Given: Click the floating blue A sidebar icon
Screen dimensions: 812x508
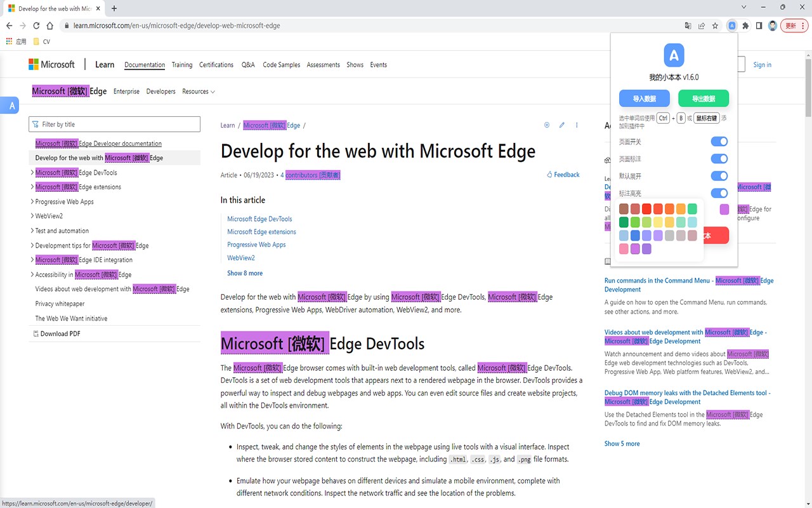Looking at the screenshot, I should pos(11,106).
